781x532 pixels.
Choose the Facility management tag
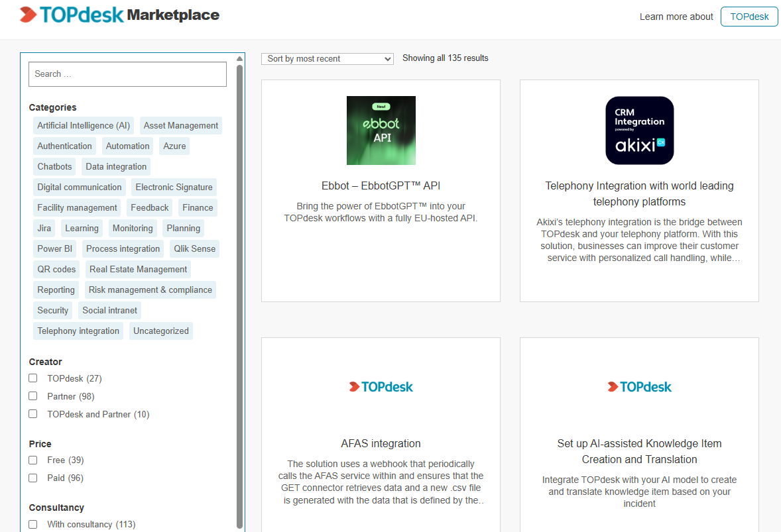(x=77, y=207)
